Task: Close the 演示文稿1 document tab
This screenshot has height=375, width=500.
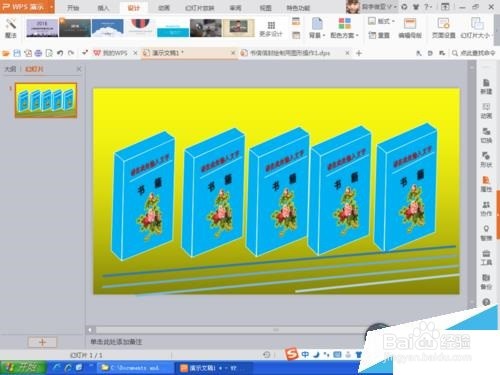Action: [233, 53]
